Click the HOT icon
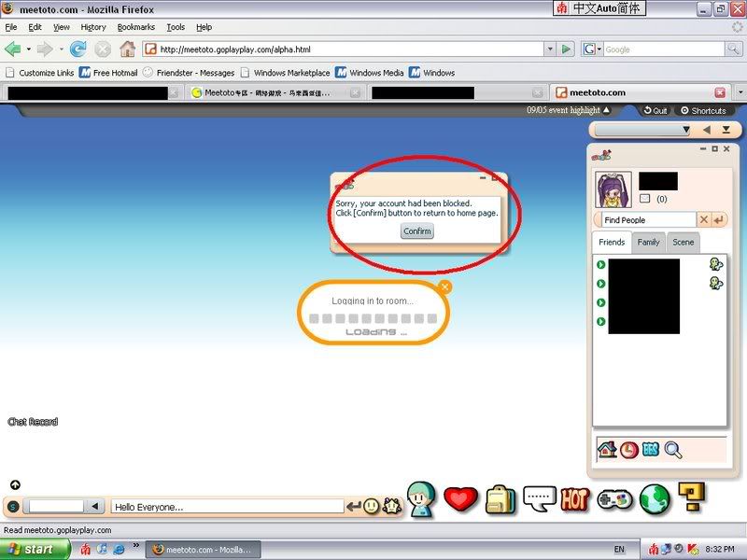Screen dimensions: 747x560 point(575,499)
